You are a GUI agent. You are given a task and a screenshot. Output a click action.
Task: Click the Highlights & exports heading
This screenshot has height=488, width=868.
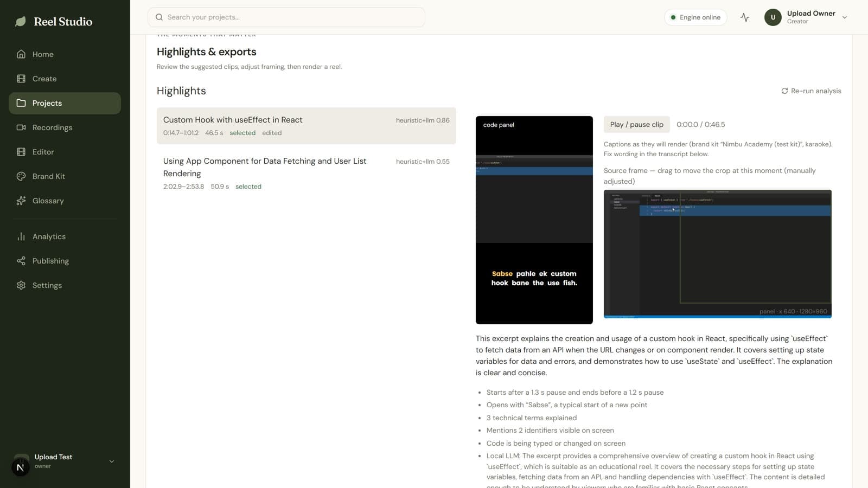tap(206, 52)
